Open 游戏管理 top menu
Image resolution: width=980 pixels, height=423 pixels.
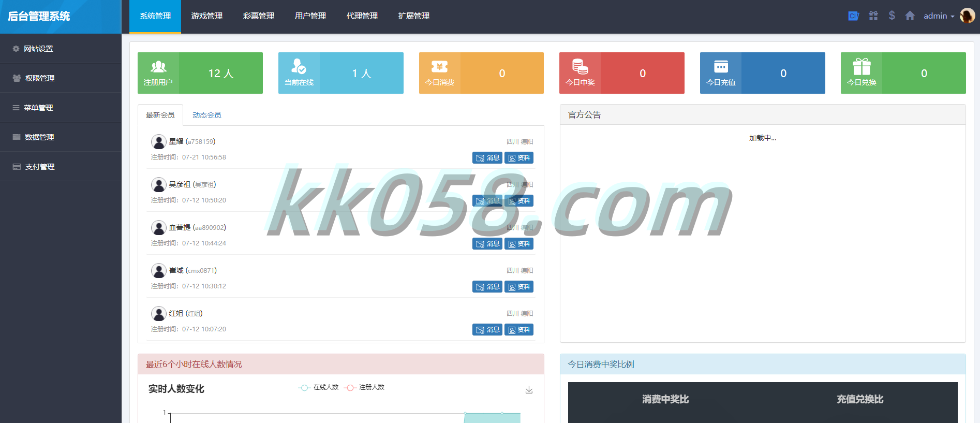click(207, 16)
